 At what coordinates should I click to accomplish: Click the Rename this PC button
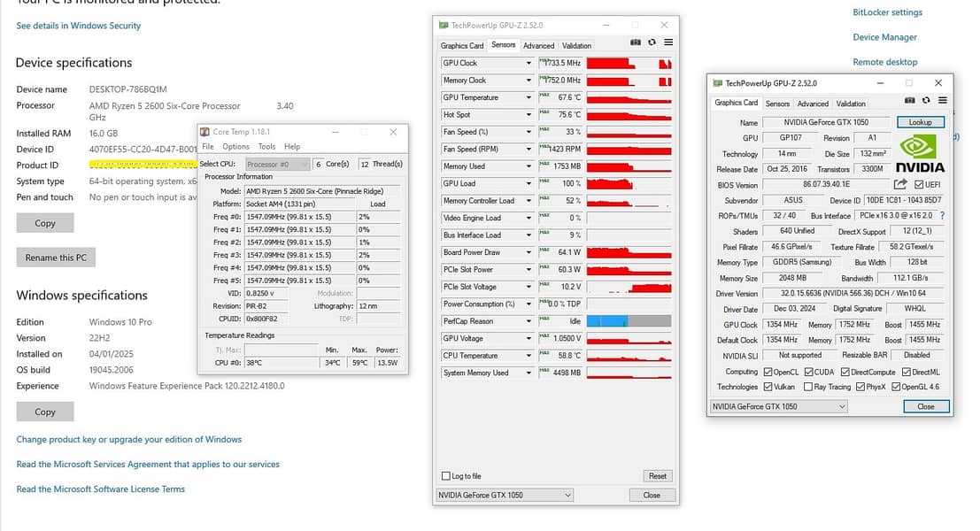pos(56,258)
